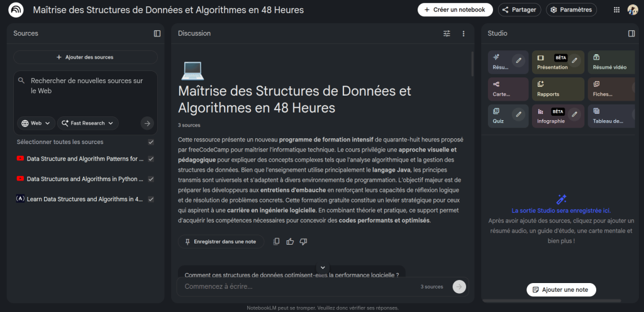Click the YouTube icon of Data Structure and Algorithm Patterns
The image size is (644, 312).
coord(20,159)
